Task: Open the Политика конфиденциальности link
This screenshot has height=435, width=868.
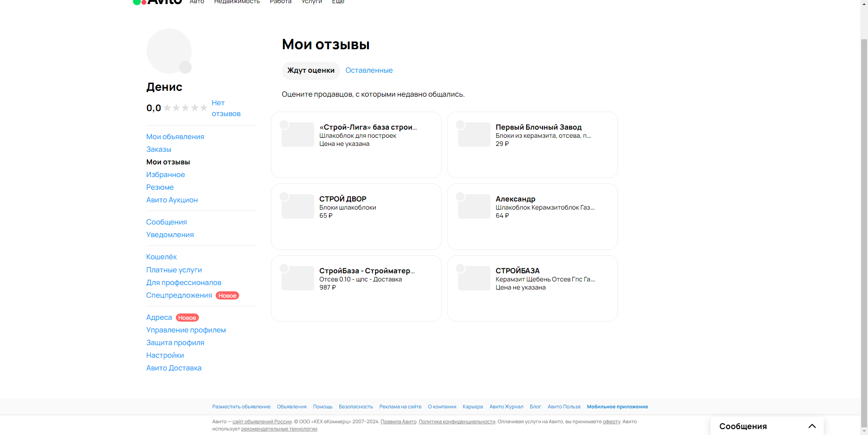Action: pyautogui.click(x=457, y=422)
